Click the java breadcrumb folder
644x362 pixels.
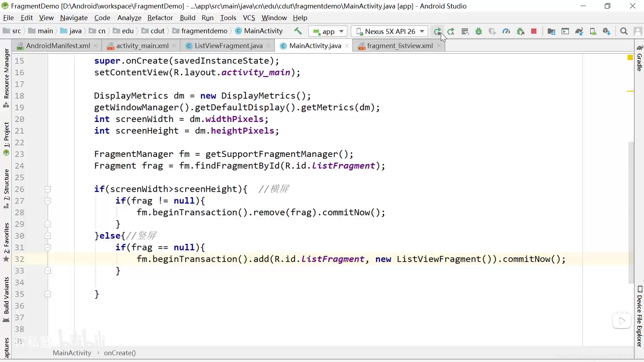(x=71, y=31)
